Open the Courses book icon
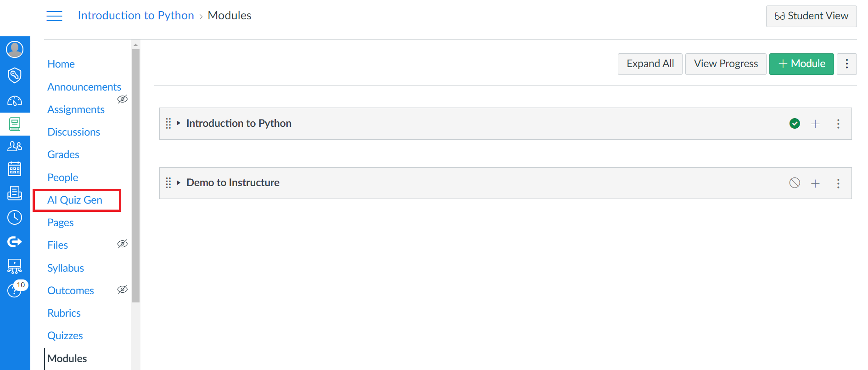This screenshot has height=370, width=868. pyautogui.click(x=15, y=124)
